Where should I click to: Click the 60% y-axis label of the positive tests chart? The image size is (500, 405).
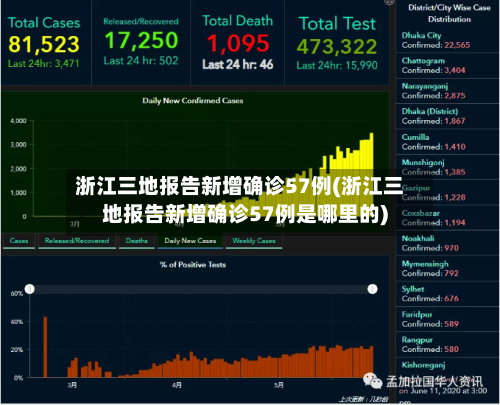[x=17, y=294]
